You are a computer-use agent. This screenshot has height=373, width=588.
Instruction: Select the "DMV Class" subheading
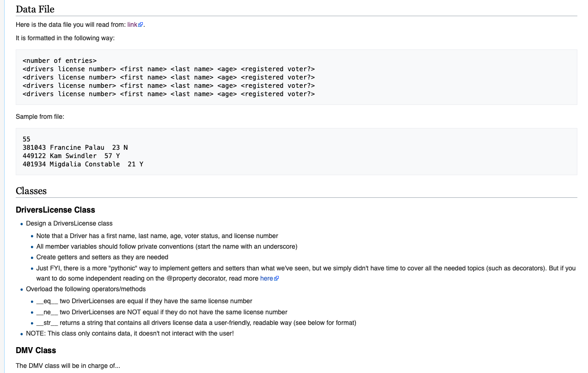(x=36, y=350)
